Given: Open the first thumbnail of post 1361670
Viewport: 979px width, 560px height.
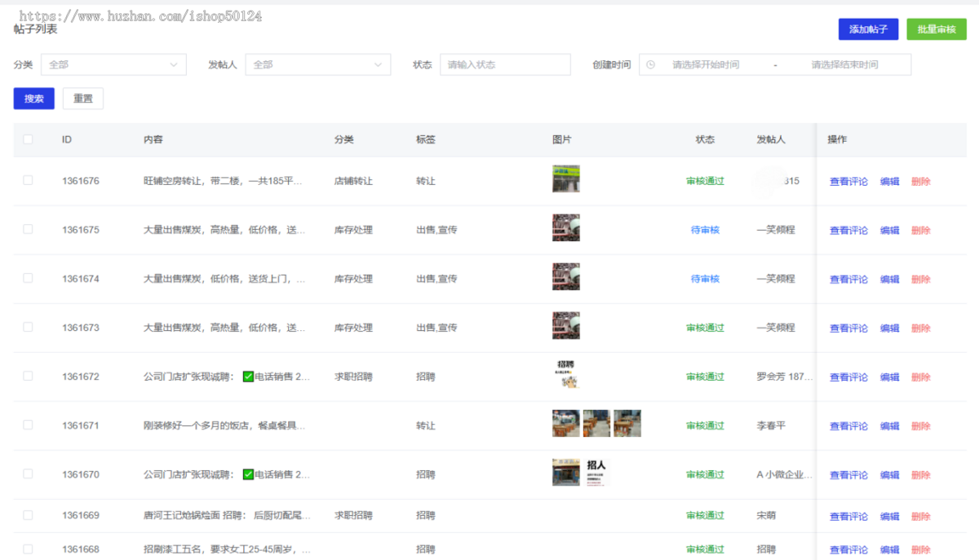Looking at the screenshot, I should point(566,473).
